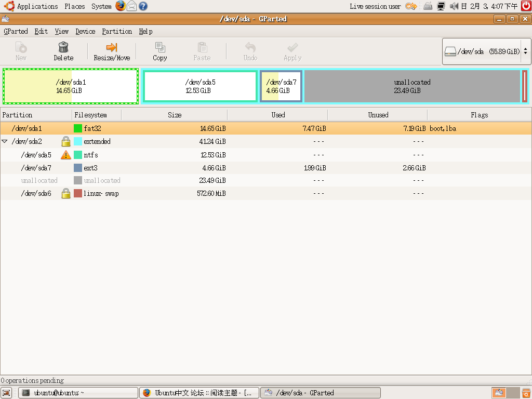Open the help icon in top panel

click(x=143, y=6)
